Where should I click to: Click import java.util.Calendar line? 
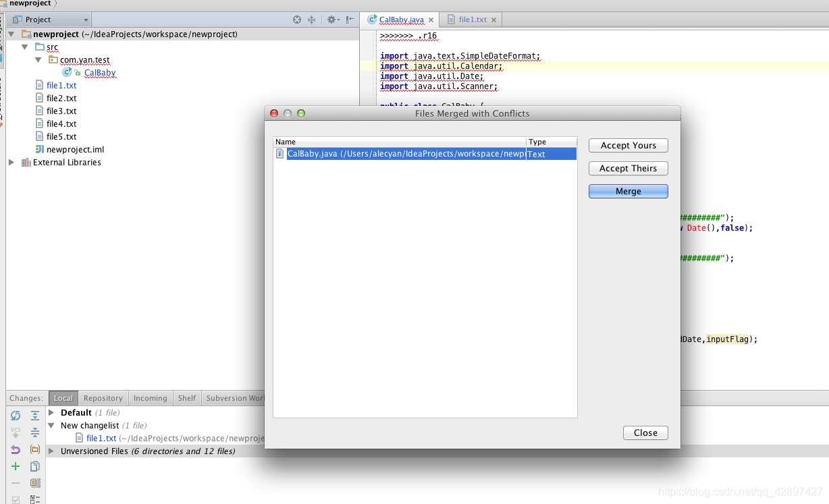tap(442, 66)
